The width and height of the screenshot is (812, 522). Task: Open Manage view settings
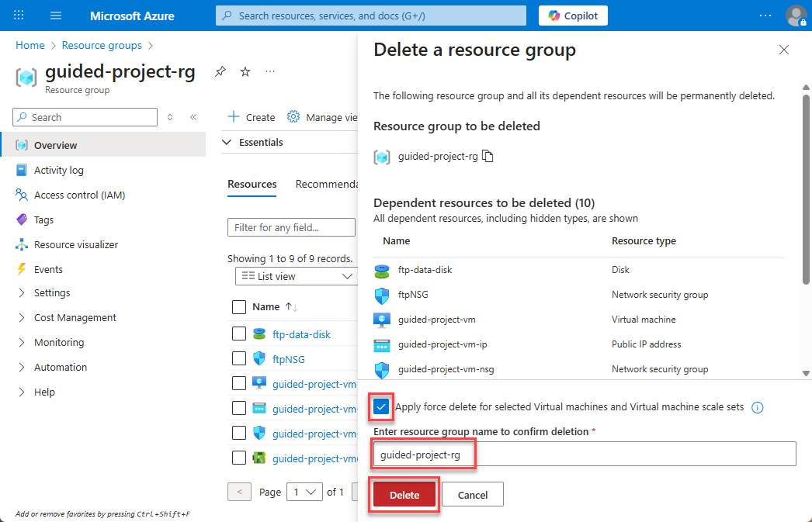click(322, 117)
